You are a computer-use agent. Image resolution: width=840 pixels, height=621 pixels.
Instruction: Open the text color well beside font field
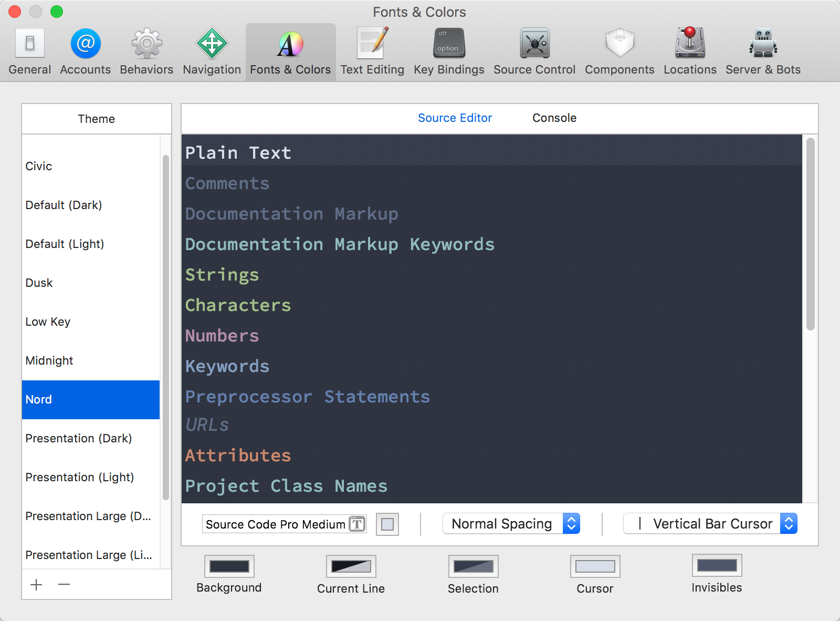(x=387, y=524)
